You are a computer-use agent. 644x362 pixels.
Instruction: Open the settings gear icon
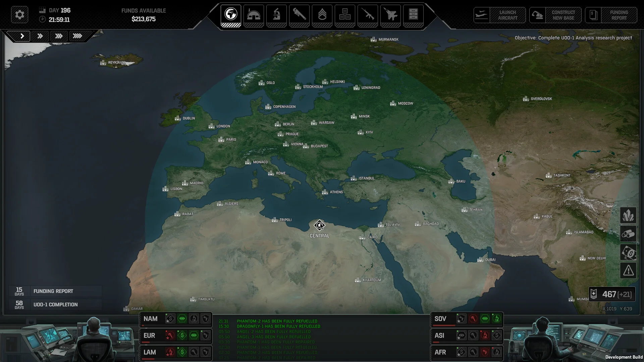[x=19, y=15]
